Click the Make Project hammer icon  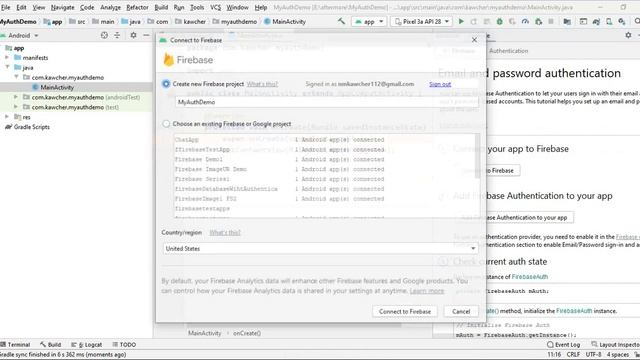point(341,21)
